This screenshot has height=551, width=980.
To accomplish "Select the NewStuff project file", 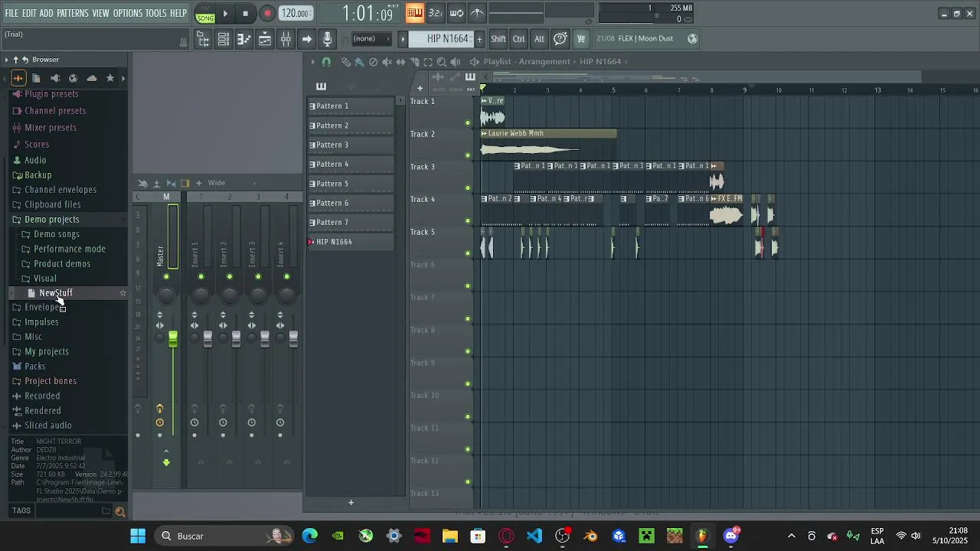I will 55,293.
